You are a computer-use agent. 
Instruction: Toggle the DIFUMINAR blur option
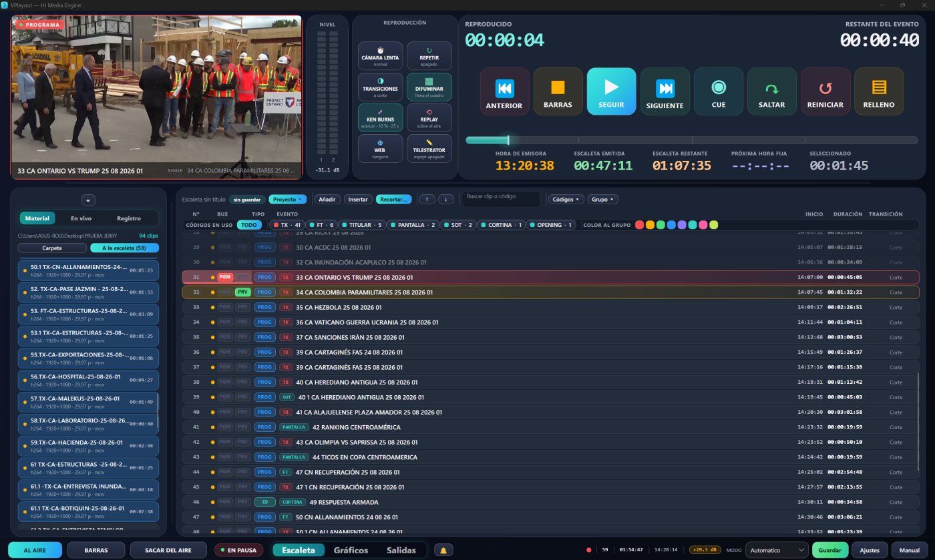(429, 87)
